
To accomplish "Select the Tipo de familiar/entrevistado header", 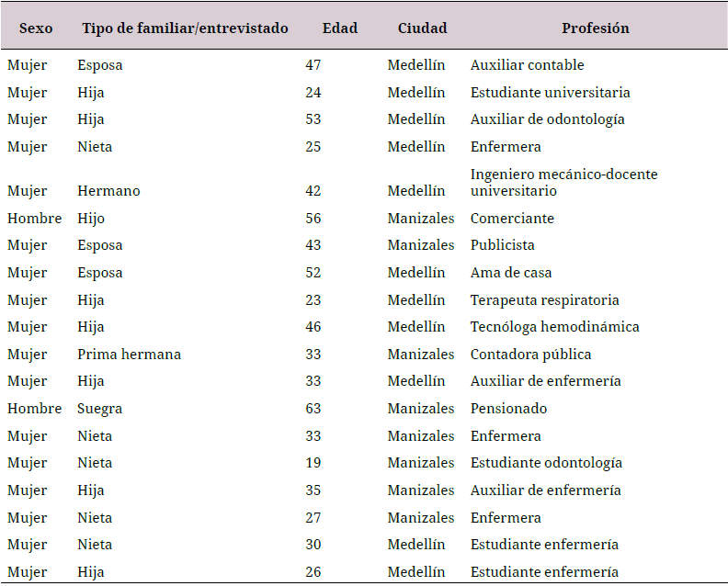I will (x=185, y=28).
